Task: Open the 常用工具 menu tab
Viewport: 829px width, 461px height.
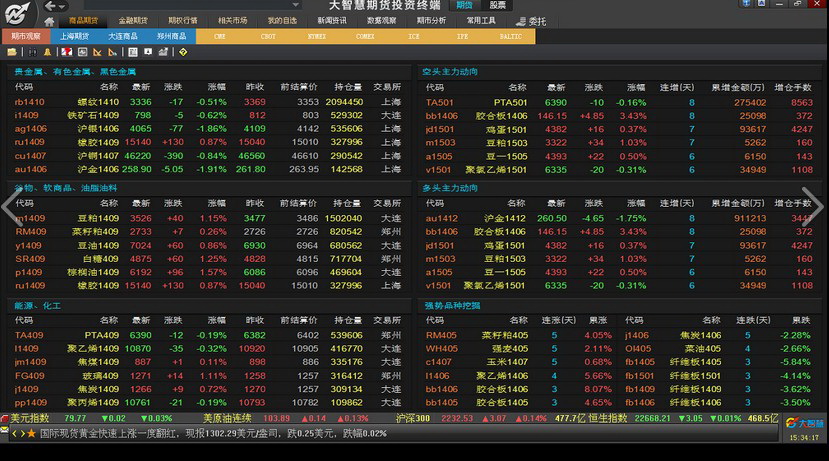Action: click(481, 21)
